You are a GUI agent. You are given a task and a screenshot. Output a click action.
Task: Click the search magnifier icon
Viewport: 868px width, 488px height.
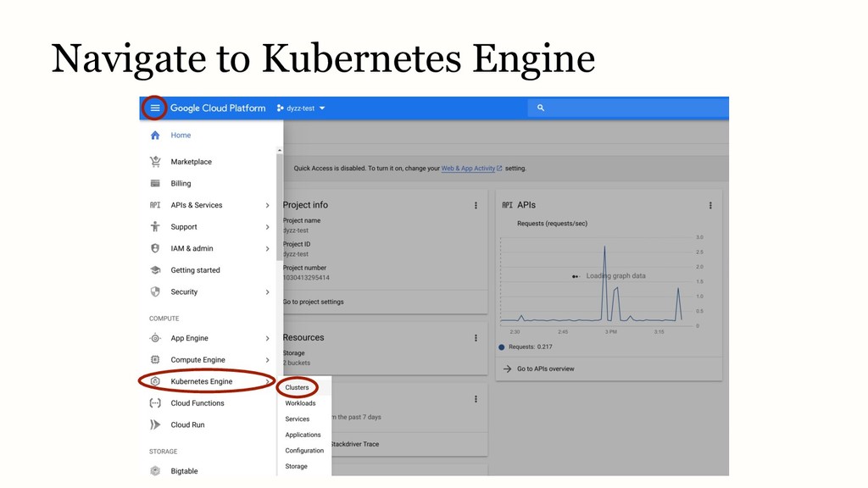pos(541,108)
